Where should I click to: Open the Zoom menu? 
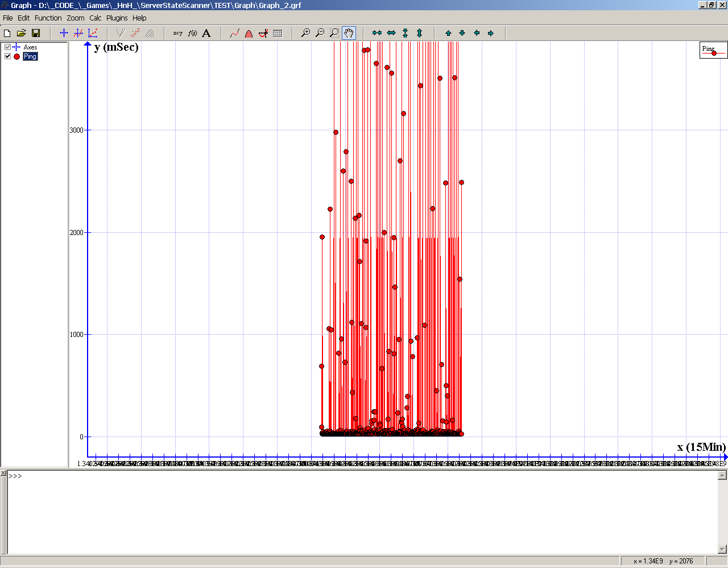tap(75, 18)
